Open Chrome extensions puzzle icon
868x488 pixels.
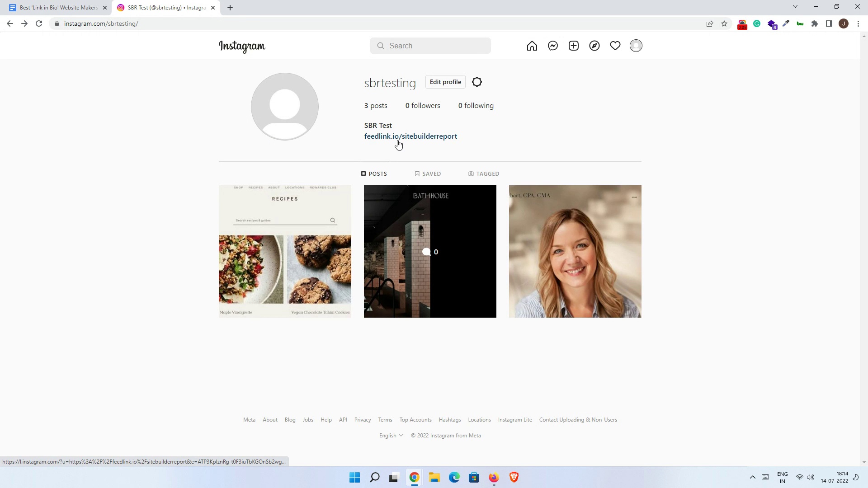pyautogui.click(x=815, y=23)
